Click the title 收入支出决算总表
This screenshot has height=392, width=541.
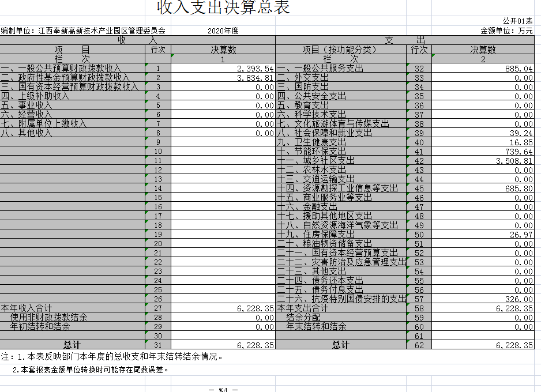click(x=223, y=8)
